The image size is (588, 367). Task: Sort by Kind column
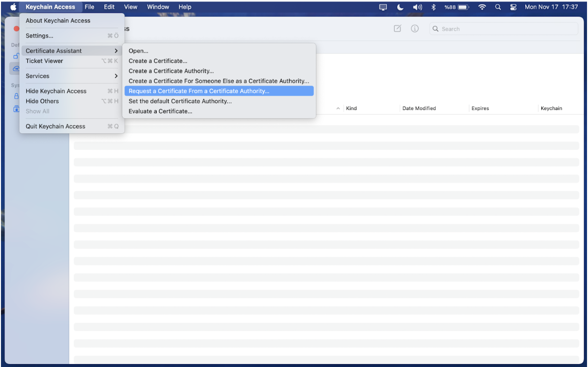pos(351,109)
